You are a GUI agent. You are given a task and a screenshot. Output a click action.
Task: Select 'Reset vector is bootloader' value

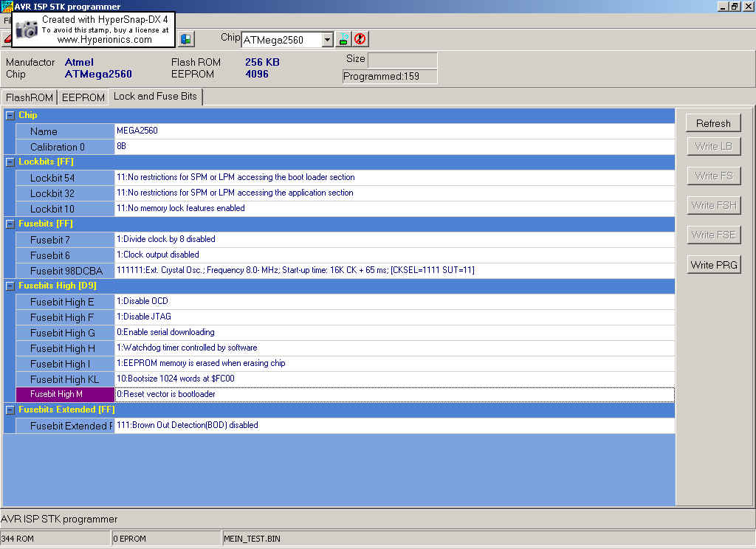point(394,394)
